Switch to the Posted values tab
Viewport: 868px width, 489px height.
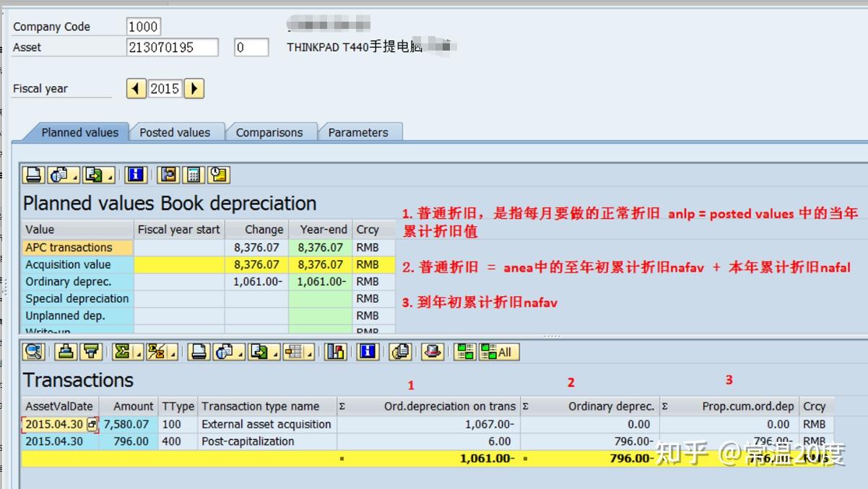point(175,131)
